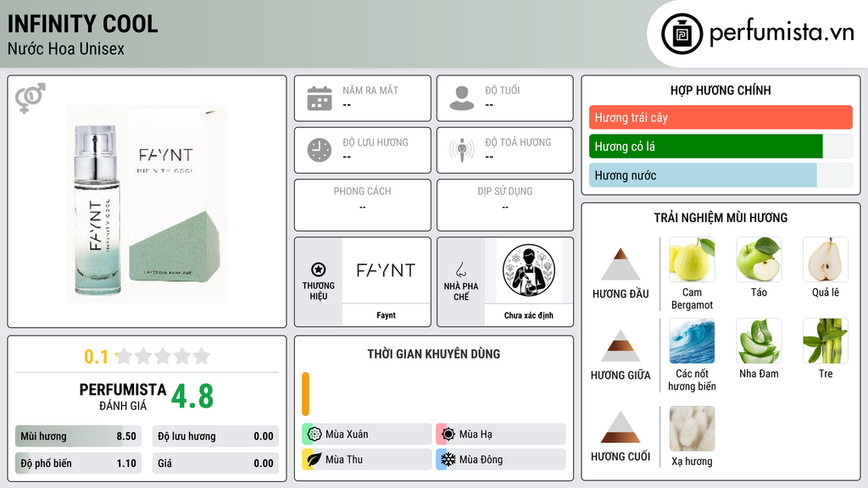Click the Tre bamboo note image
Image resolution: width=868 pixels, height=488 pixels.
826,341
